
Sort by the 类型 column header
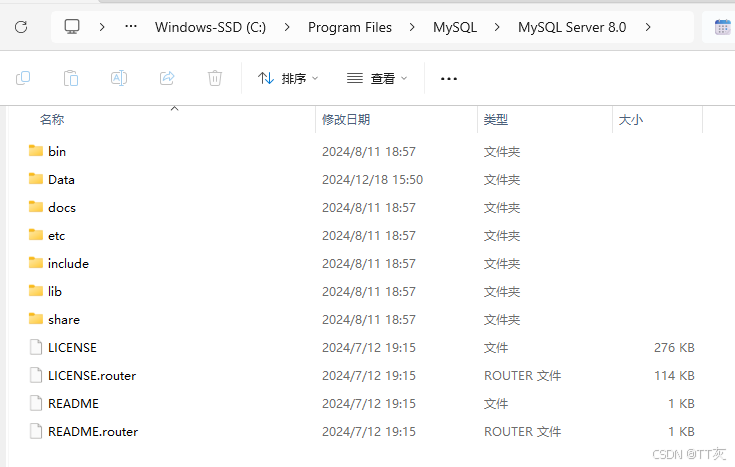(495, 120)
